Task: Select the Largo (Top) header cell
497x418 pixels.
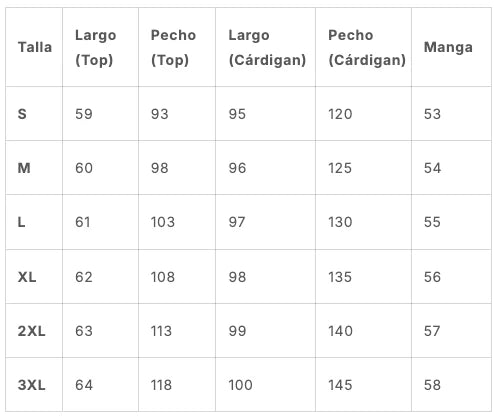Action: point(95,47)
